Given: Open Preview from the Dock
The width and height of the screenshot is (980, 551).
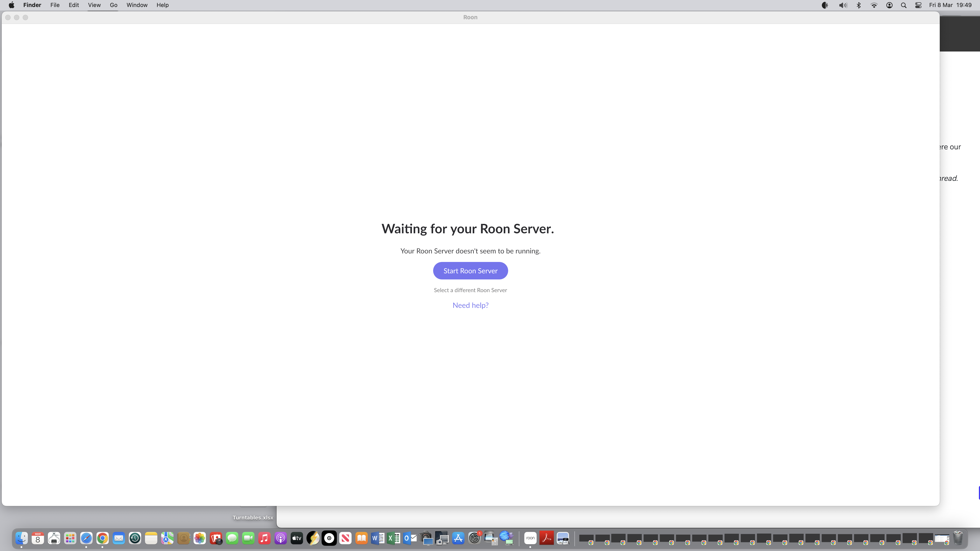Looking at the screenshot, I should tap(563, 539).
